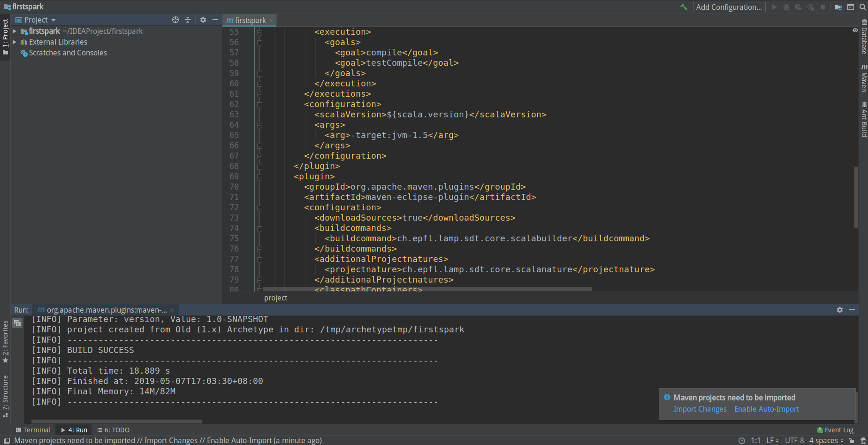This screenshot has width=868, height=445.
Task: Open the Run Anything terminal icon
Action: point(850,7)
